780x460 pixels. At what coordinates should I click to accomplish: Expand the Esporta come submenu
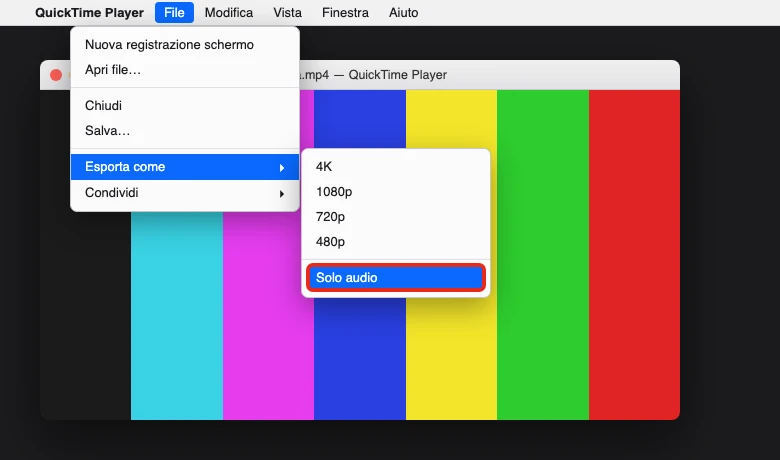pos(185,167)
